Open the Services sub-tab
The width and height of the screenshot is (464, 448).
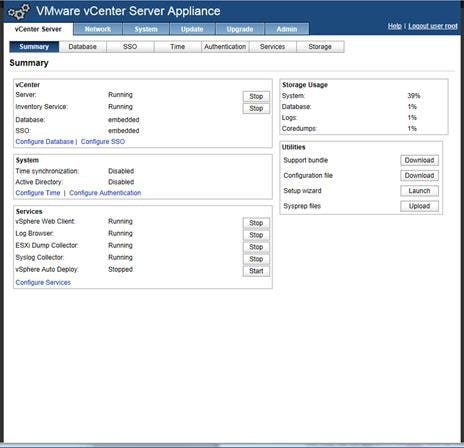pyautogui.click(x=273, y=47)
